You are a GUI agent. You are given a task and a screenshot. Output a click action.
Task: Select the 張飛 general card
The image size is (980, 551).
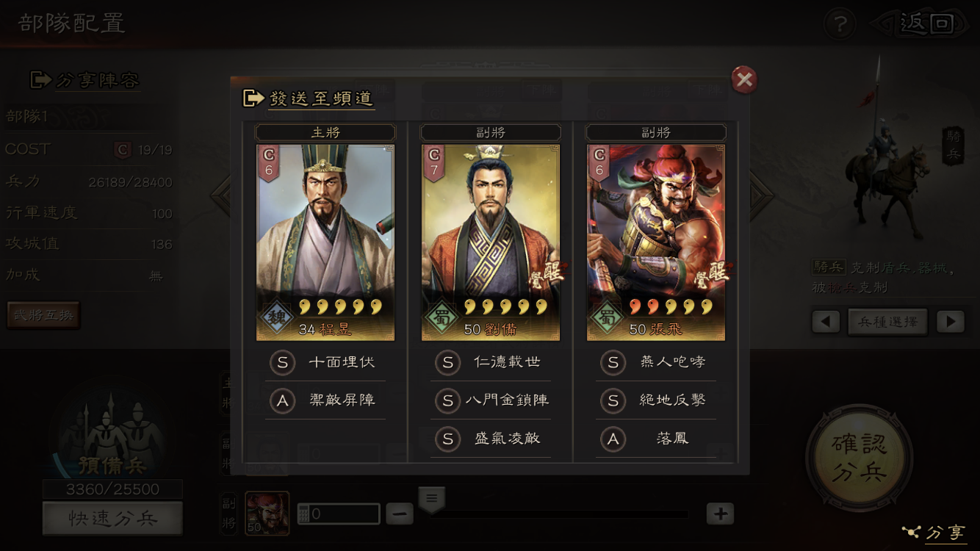pyautogui.click(x=656, y=242)
